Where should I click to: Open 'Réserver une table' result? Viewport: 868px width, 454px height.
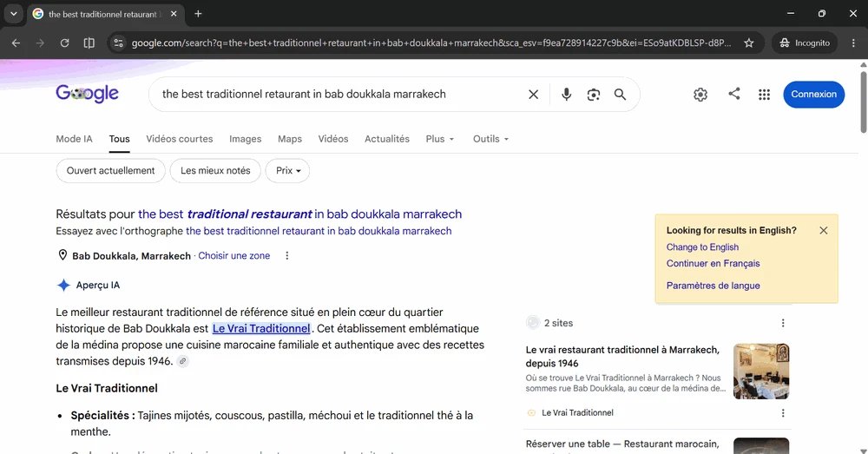622,444
